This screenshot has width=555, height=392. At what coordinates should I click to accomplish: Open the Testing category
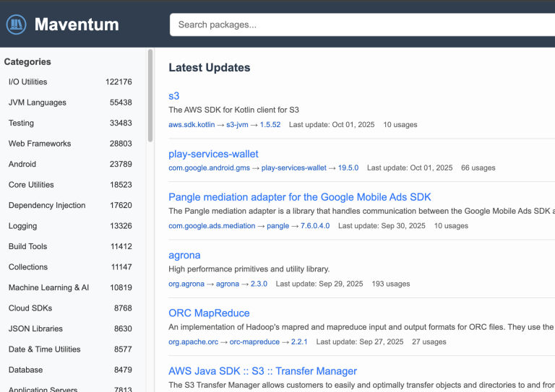pos(21,123)
